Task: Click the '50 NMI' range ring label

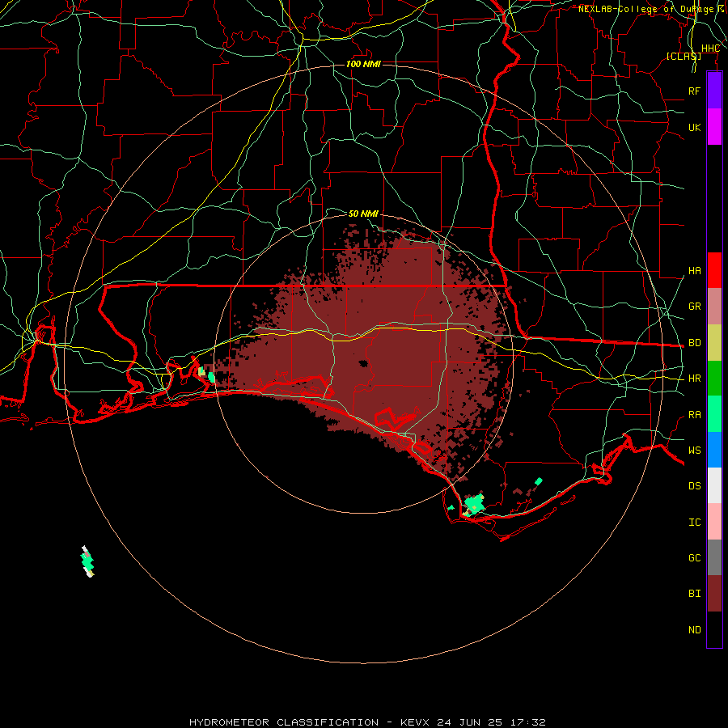Action: tap(363, 214)
